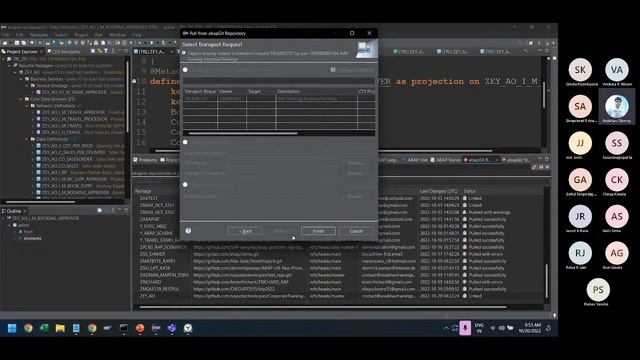
Task: Click the SK participant avatar
Action: tap(580, 70)
